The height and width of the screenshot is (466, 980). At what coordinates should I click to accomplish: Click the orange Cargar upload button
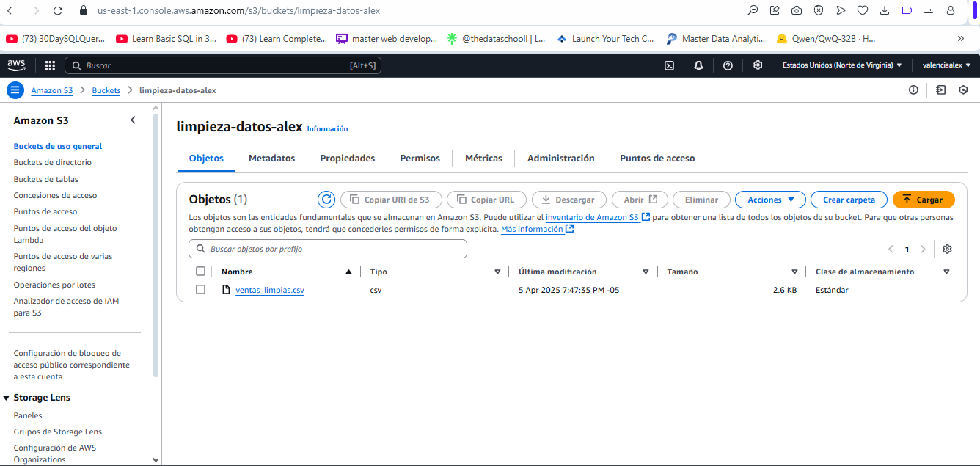pos(924,200)
